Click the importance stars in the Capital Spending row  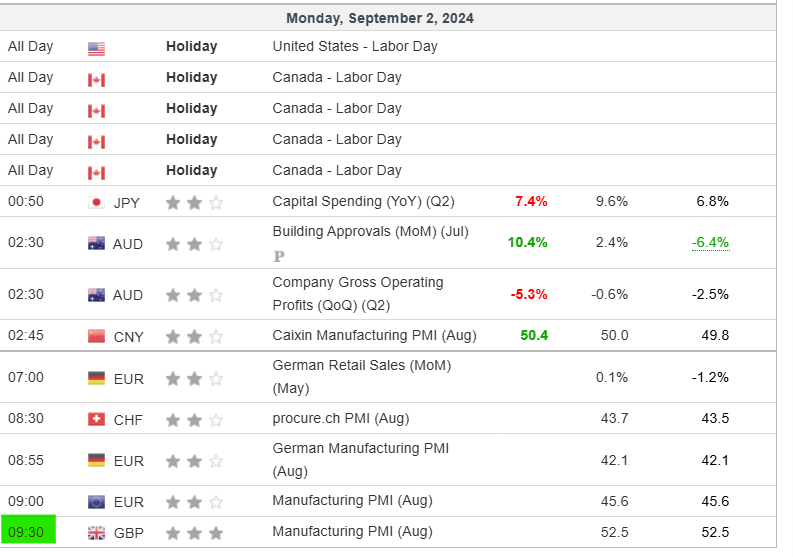click(194, 202)
